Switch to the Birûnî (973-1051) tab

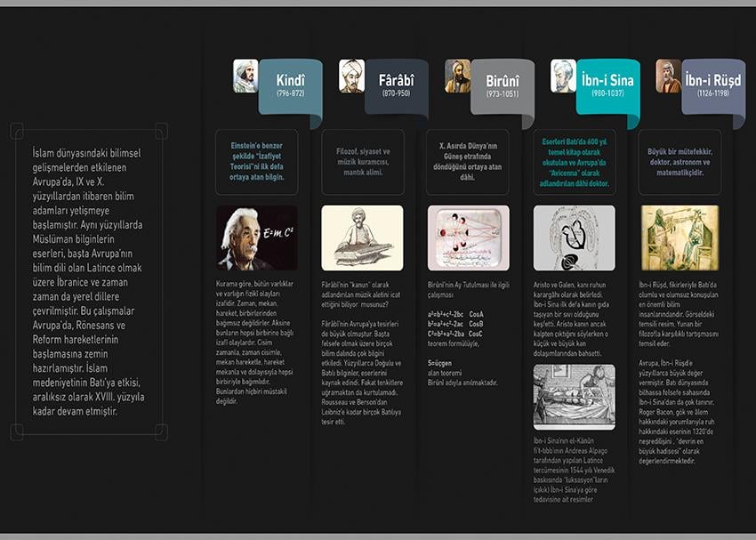503,86
